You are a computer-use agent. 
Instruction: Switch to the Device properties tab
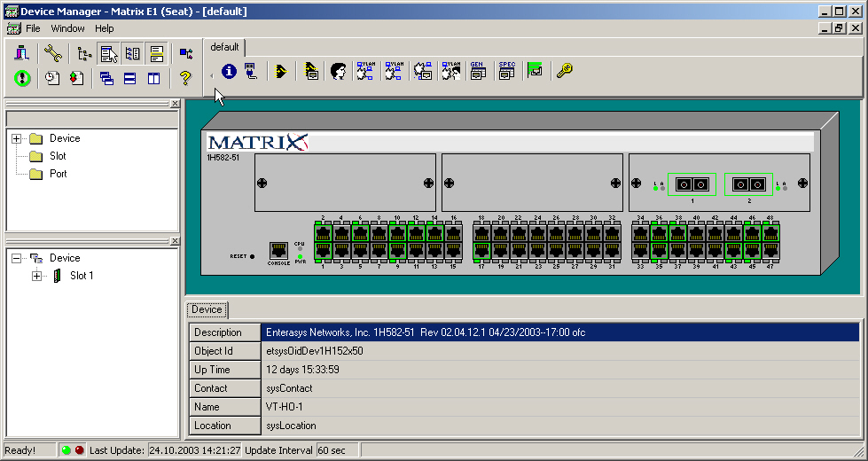pyautogui.click(x=207, y=309)
